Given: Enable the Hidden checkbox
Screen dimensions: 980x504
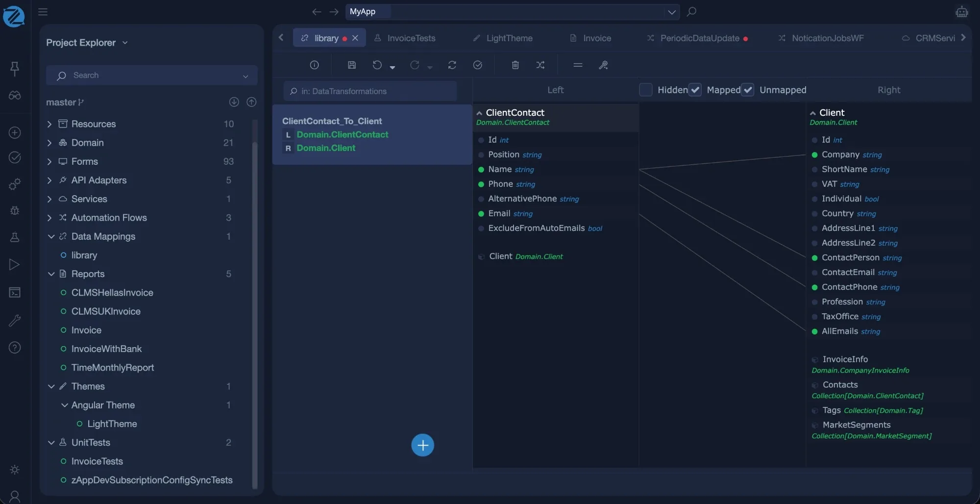Looking at the screenshot, I should 646,90.
